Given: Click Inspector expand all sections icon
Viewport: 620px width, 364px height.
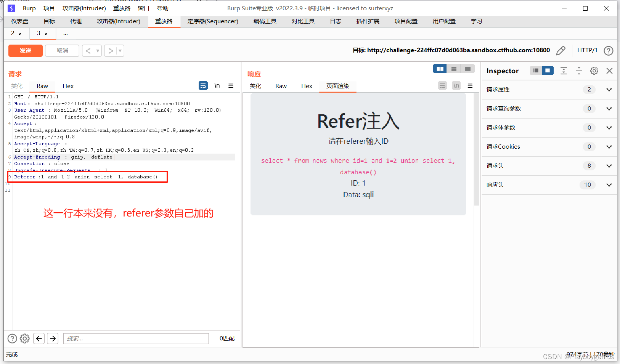Looking at the screenshot, I should 564,71.
